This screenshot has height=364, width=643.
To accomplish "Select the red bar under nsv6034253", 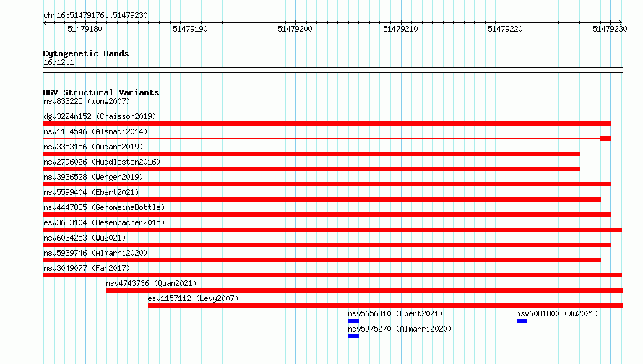I will (x=327, y=245).
